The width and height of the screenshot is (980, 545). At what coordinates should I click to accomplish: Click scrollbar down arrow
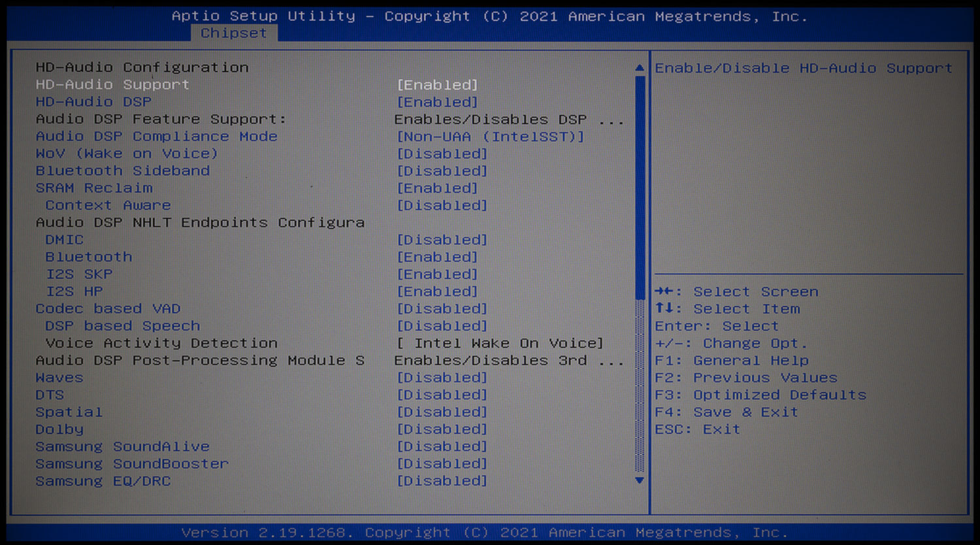pos(640,480)
